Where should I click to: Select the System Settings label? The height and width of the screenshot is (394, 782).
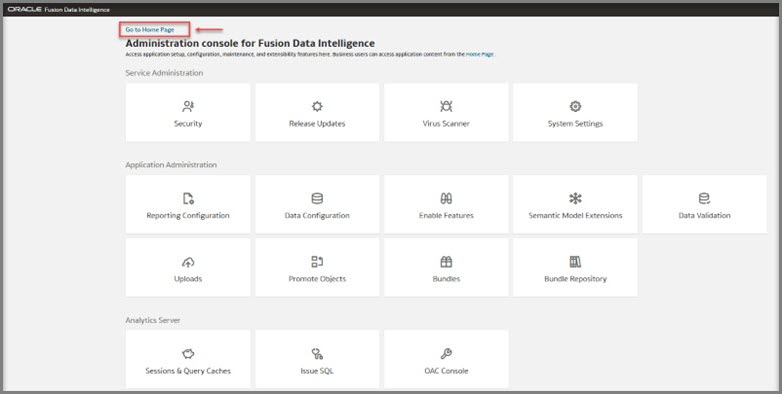[576, 124]
